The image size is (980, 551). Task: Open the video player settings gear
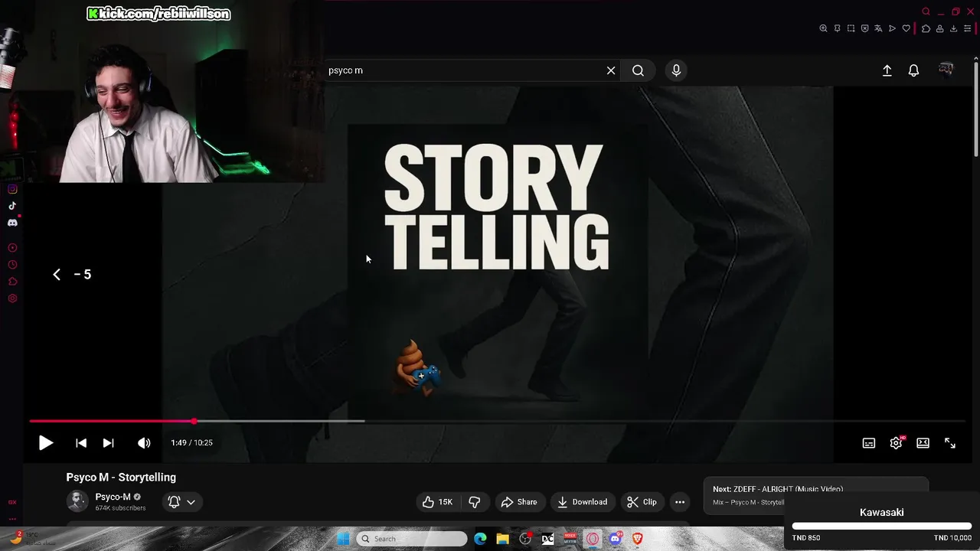point(896,443)
